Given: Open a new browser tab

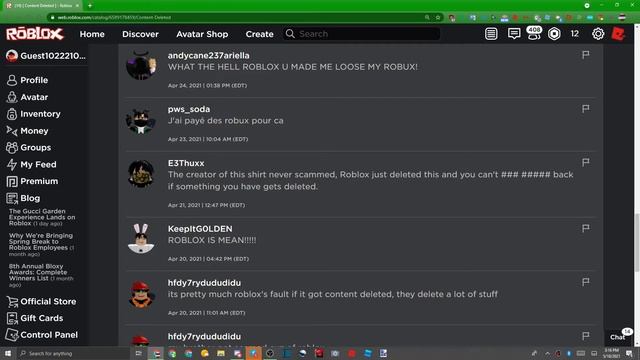Looking at the screenshot, I should coord(90,6).
